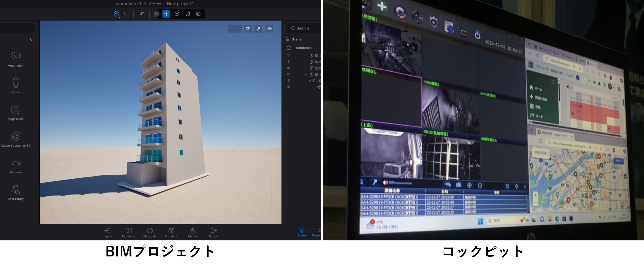Viewport: 644px width, 269px height.
Task: Switch to the Populate tab
Action: [x=171, y=232]
